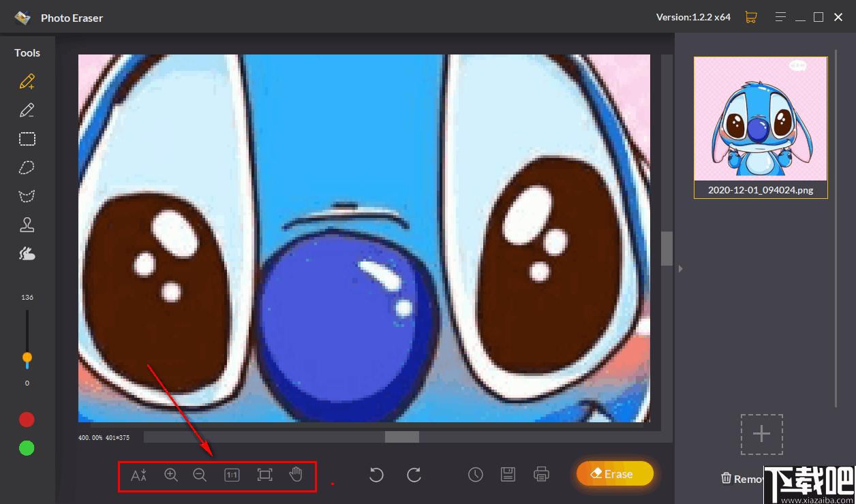Click the text size tool icon
Viewport: 856px width, 504px height.
click(139, 475)
